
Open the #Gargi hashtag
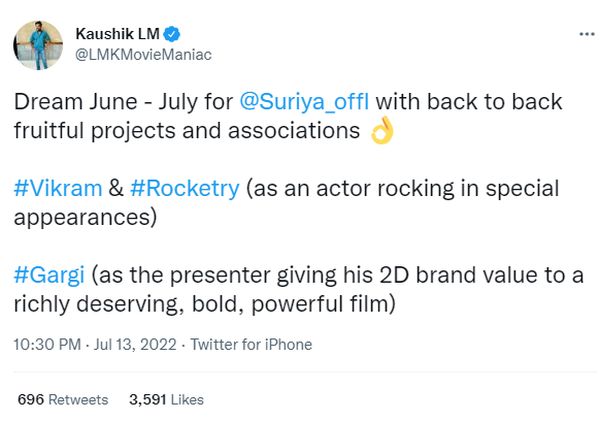tap(46, 274)
